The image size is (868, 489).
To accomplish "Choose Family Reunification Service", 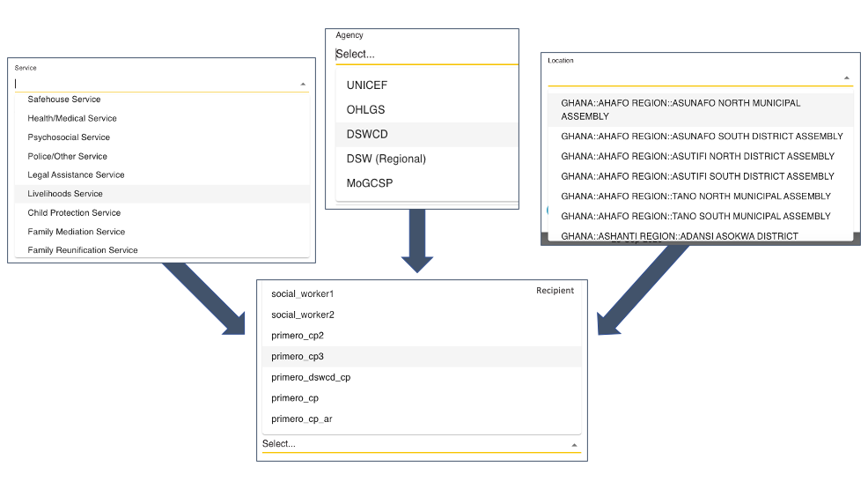I will coord(162,249).
